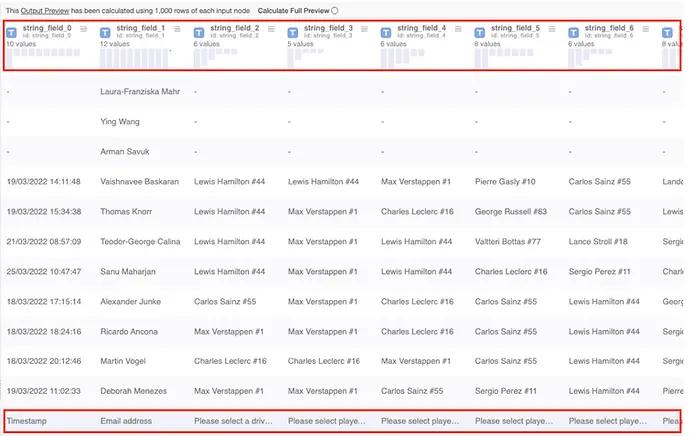Select the cell 'Arman Savuk'
The height and width of the screenshot is (436, 693).
125,152
